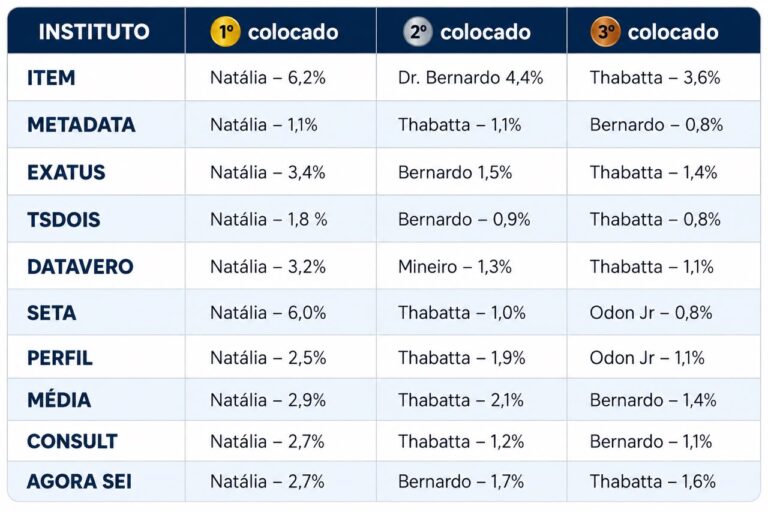This screenshot has height=512, width=768.
Task: Click the silver 2º medal icon
Action: [418, 32]
